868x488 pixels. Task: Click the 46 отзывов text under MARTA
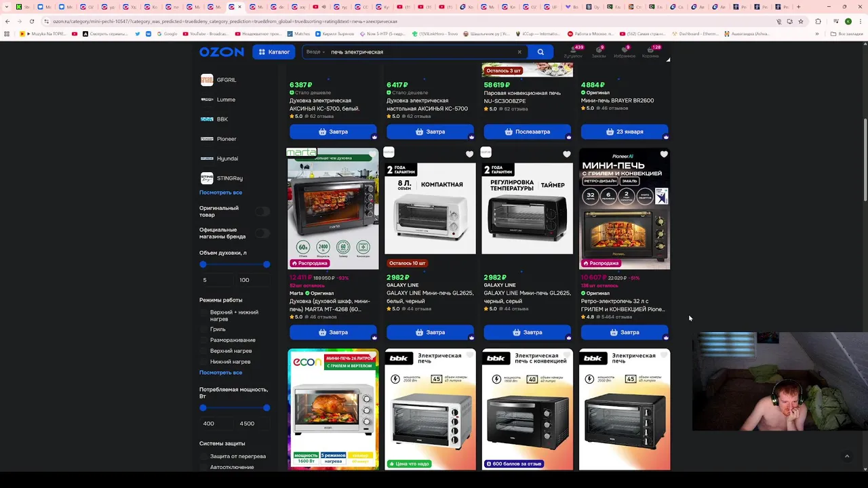coord(322,317)
